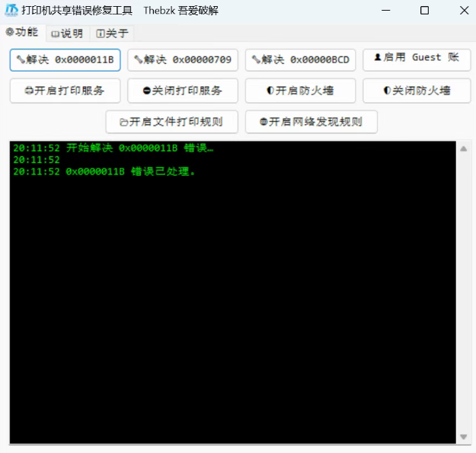Run the 解决 0x00000709 error fix
This screenshot has width=476, height=453.
pos(183,60)
